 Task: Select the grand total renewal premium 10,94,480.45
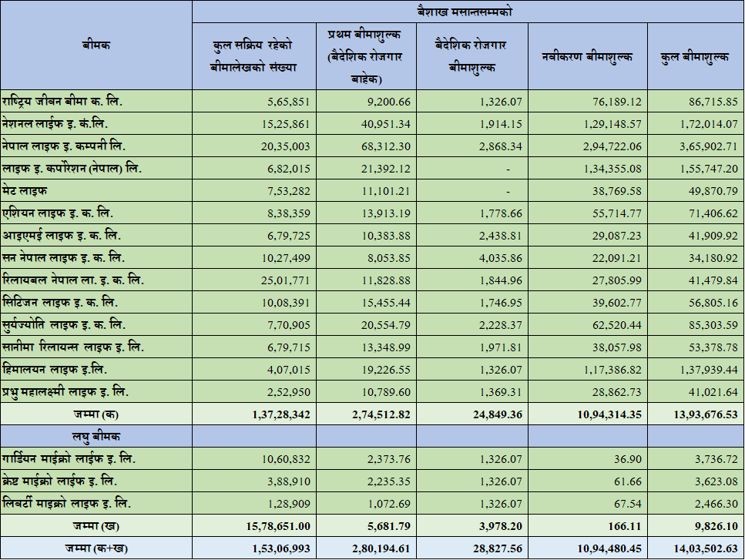(x=609, y=549)
